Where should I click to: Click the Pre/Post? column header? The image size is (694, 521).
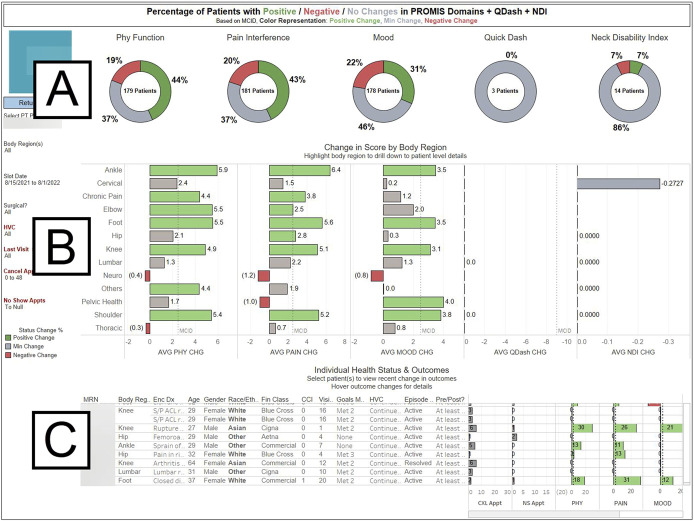450,400
